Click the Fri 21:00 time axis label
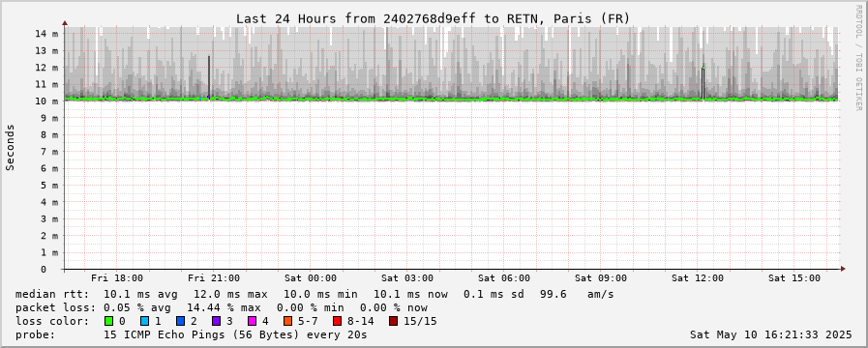 (x=214, y=277)
